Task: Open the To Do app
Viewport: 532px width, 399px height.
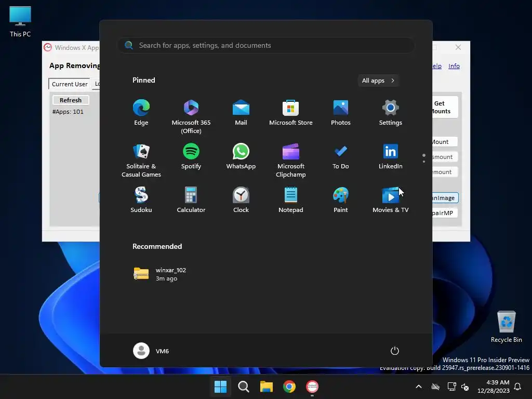Action: (341, 156)
